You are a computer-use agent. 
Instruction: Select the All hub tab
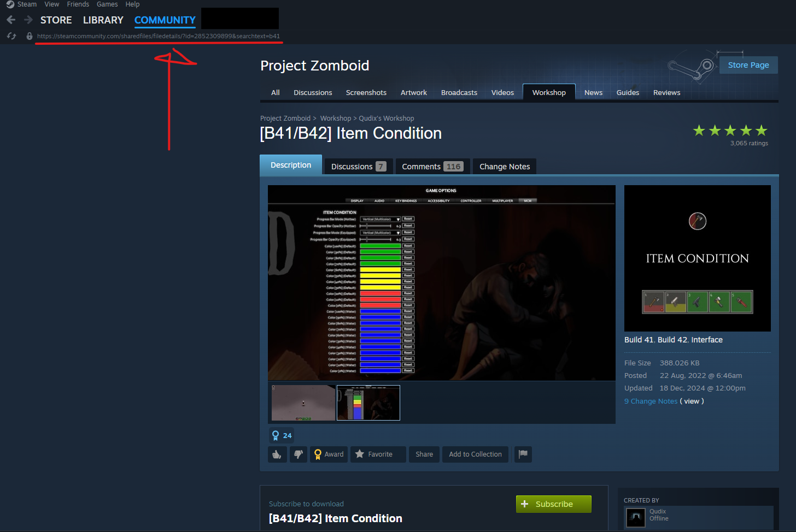coord(276,93)
